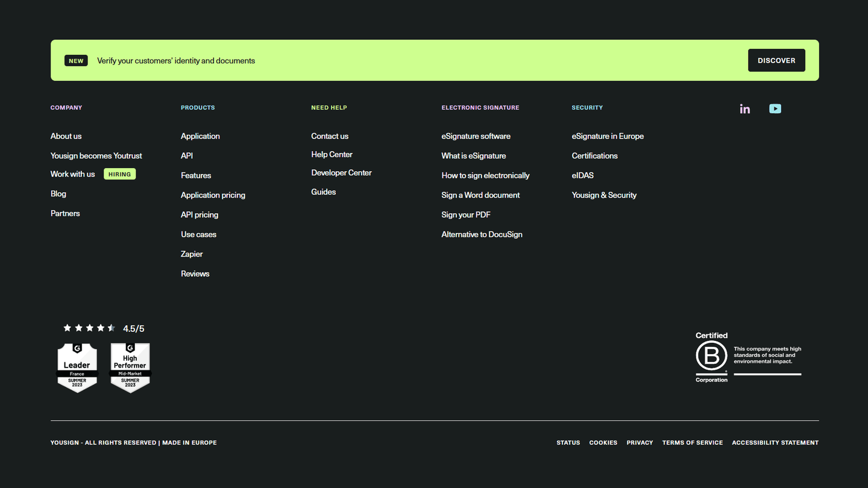The image size is (868, 488).
Task: Click the HIRING badge
Action: click(120, 174)
